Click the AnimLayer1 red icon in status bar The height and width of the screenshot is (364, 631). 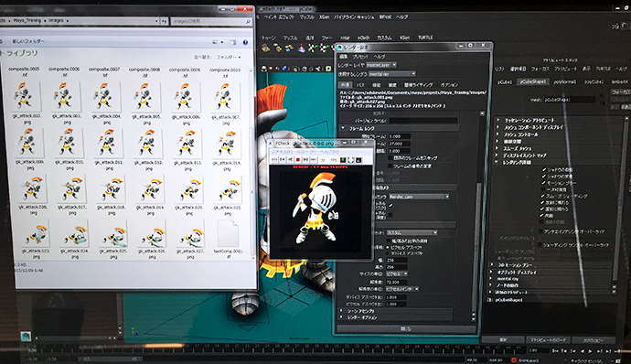[514, 359]
